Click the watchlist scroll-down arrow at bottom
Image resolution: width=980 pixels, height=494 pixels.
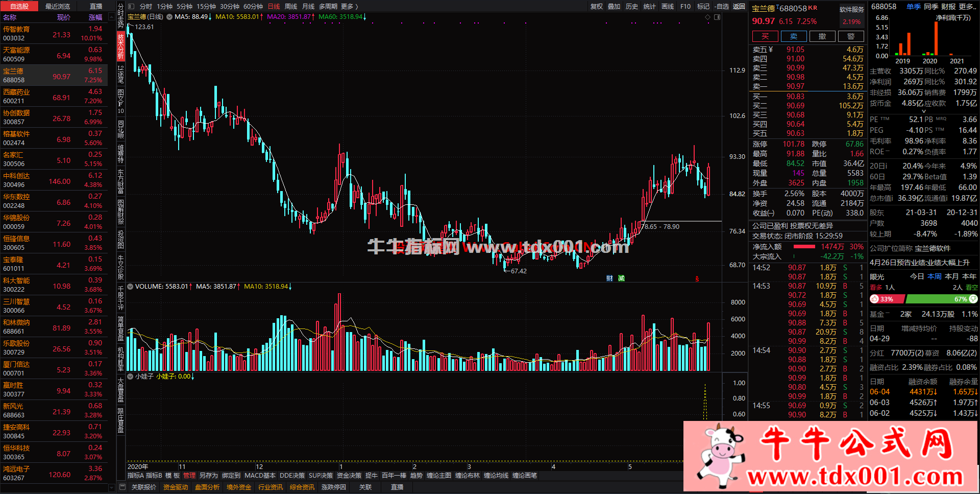click(x=112, y=488)
